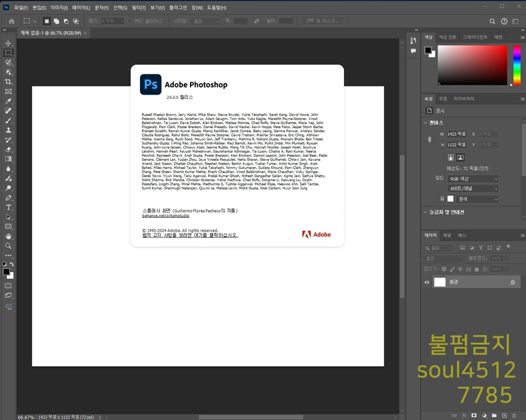This screenshot has width=526, height=420.
Task: Hide the 배경 layer with eye icon
Action: point(427,282)
